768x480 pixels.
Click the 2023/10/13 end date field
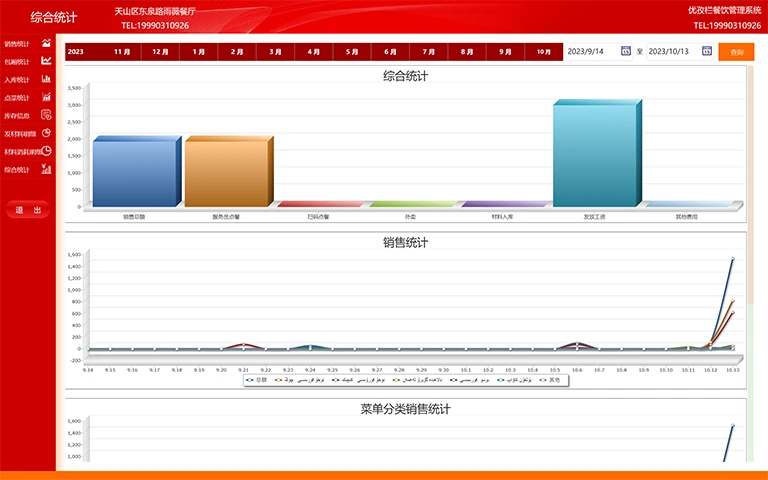coord(671,51)
